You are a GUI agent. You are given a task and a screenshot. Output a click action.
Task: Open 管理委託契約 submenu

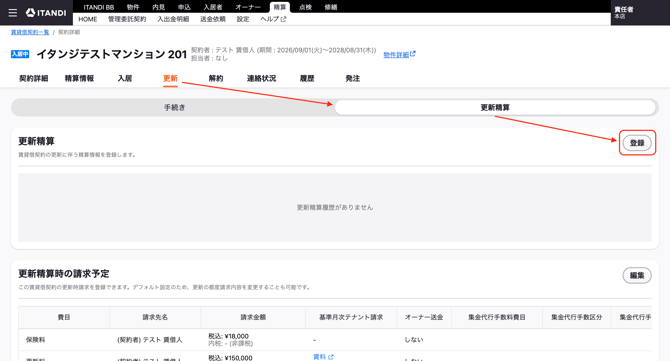pyautogui.click(x=127, y=19)
